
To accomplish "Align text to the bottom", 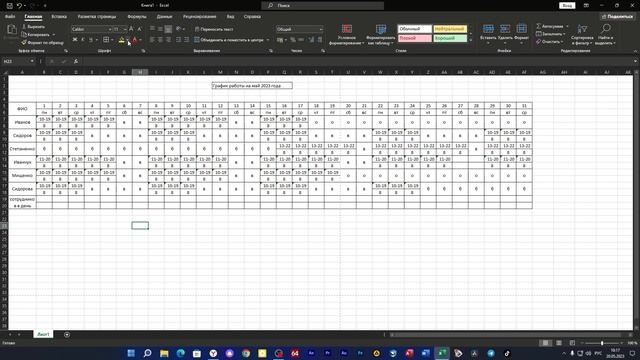I will [x=168, y=29].
